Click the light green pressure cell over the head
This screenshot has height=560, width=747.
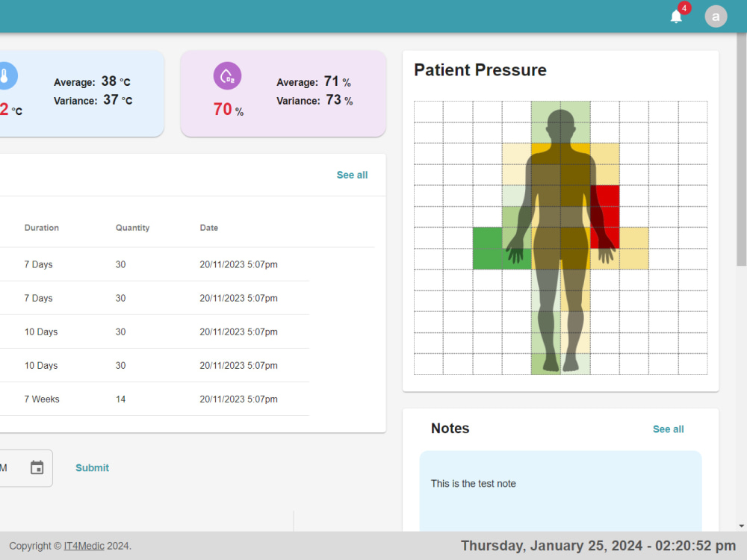(561, 122)
